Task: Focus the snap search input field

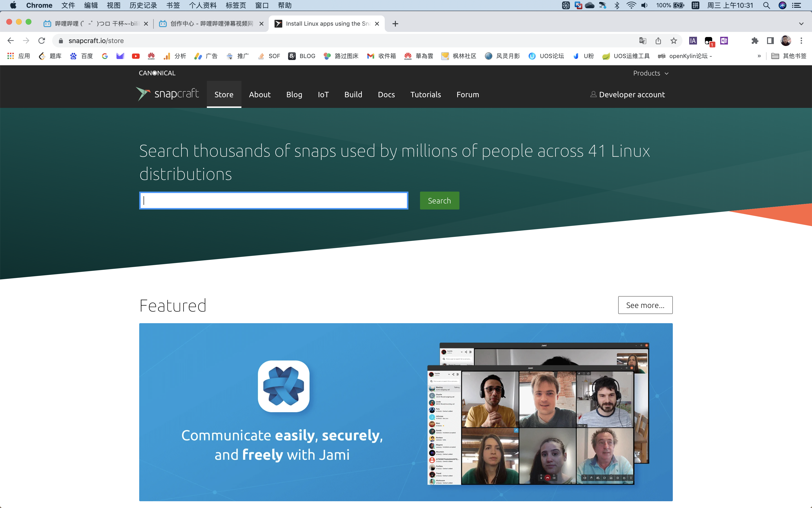Action: tap(274, 201)
